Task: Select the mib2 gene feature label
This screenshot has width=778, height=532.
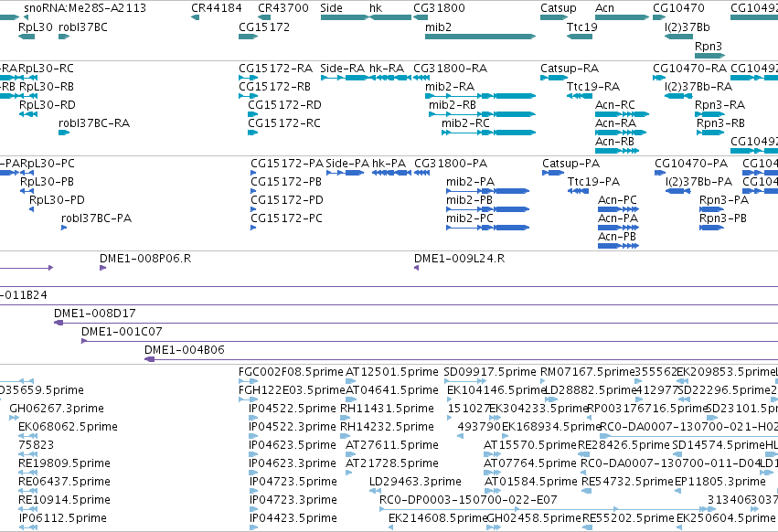Action: click(438, 27)
